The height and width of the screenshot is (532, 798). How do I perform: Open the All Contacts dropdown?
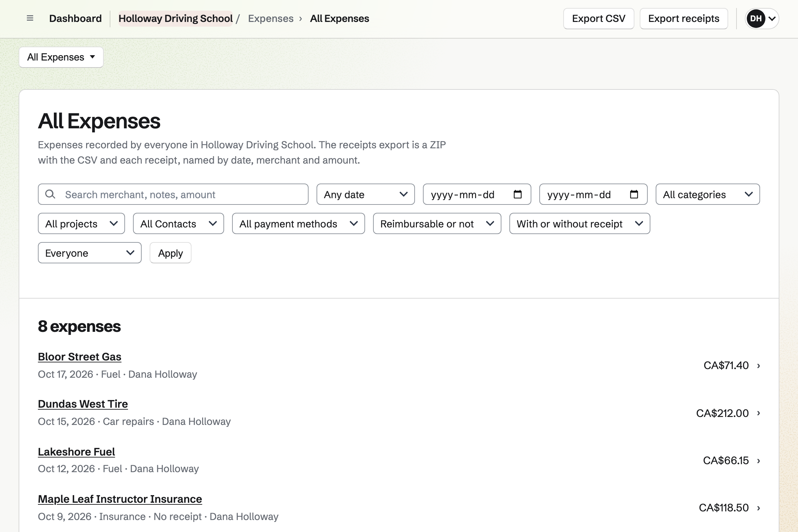tap(179, 223)
